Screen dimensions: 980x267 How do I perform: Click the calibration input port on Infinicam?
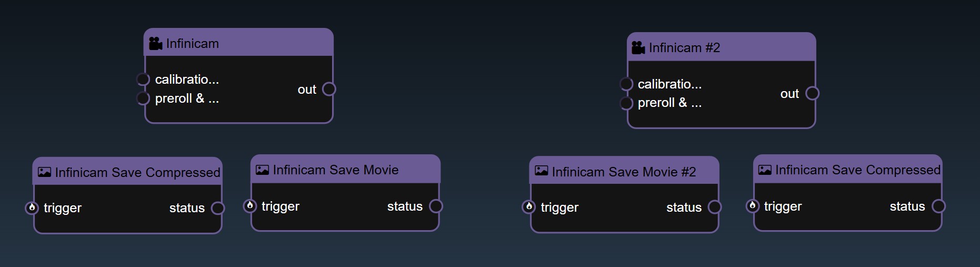tap(143, 80)
